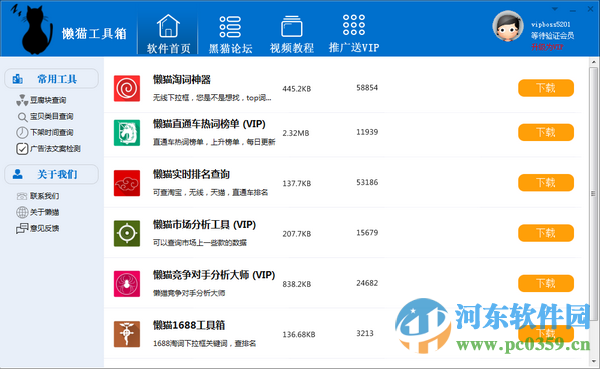The image size is (600, 369).
Task: Click the chat icon for 意见反馈
Action: pos(22,229)
